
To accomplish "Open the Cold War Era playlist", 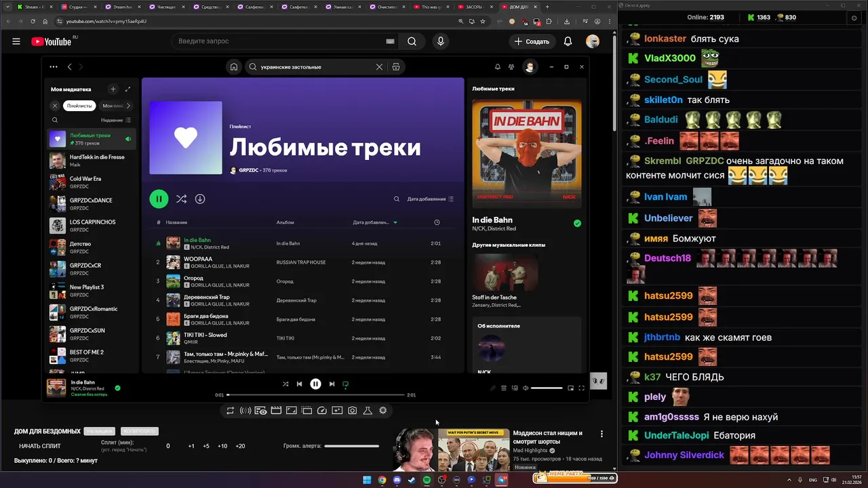I will coord(92,182).
